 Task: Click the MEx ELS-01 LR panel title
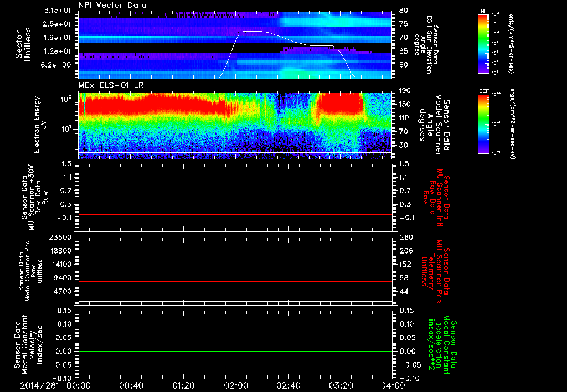coord(111,86)
